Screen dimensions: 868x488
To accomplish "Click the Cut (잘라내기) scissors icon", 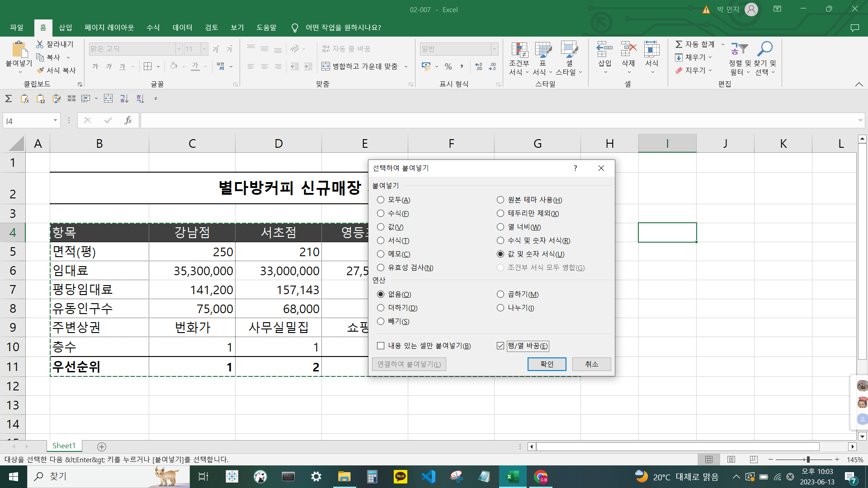I will [40, 44].
